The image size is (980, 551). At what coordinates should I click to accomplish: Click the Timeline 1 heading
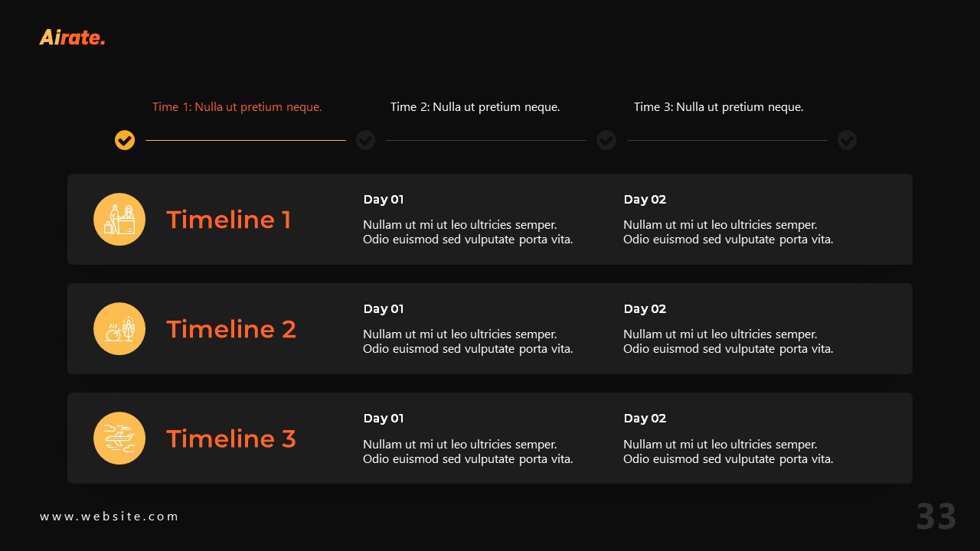click(x=229, y=220)
